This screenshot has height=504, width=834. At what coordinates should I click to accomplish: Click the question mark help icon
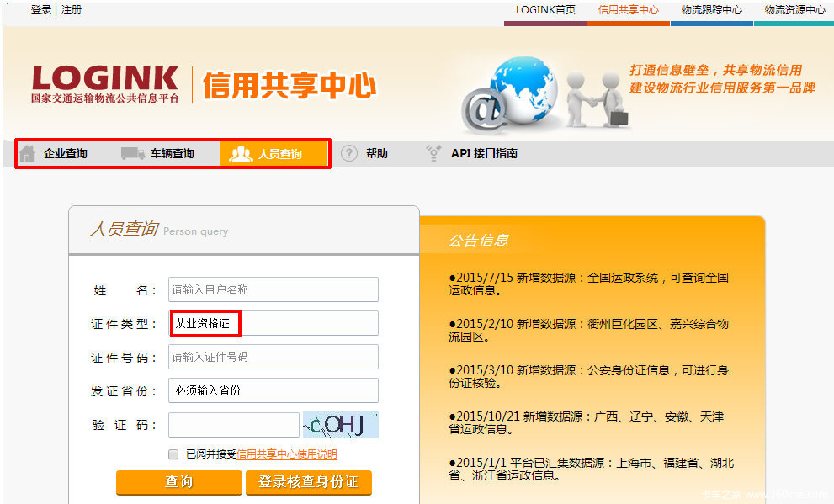click(x=349, y=153)
